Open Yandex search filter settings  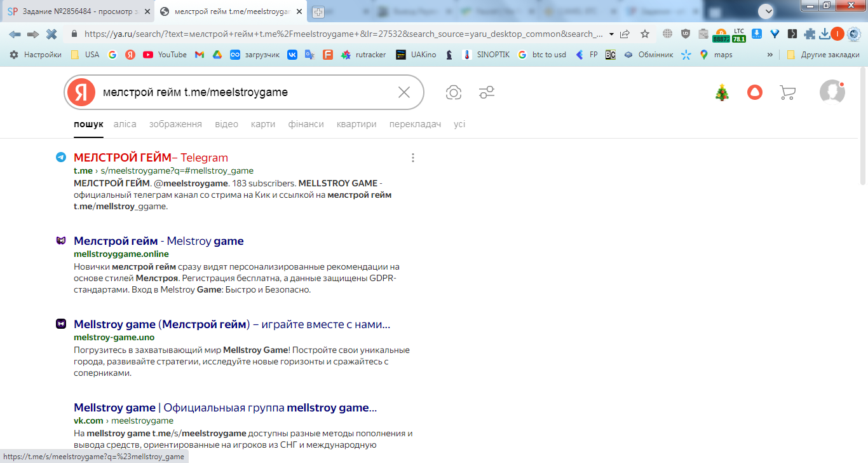click(x=487, y=92)
